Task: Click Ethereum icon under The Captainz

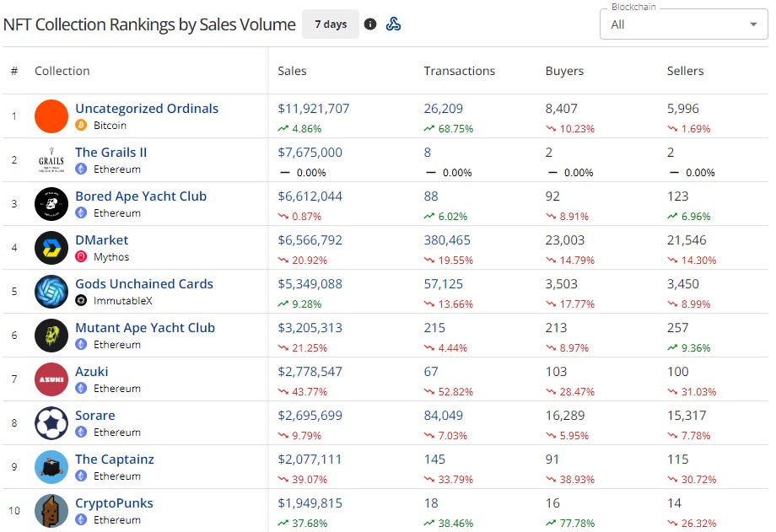Action: pyautogui.click(x=81, y=476)
